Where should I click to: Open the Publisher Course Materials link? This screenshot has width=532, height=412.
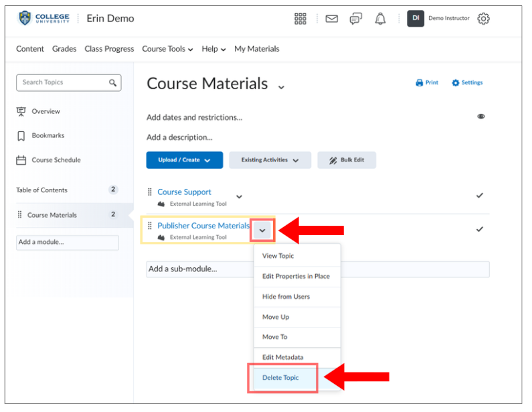point(203,226)
